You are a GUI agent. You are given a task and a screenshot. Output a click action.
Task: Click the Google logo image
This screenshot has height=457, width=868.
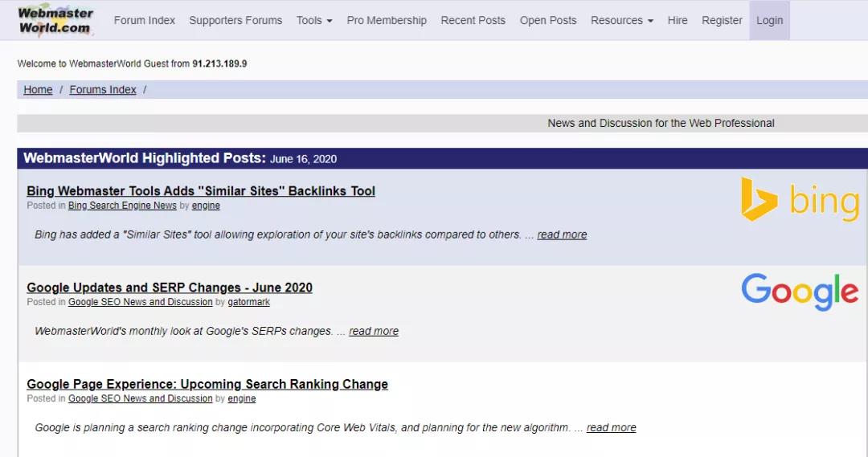point(800,292)
